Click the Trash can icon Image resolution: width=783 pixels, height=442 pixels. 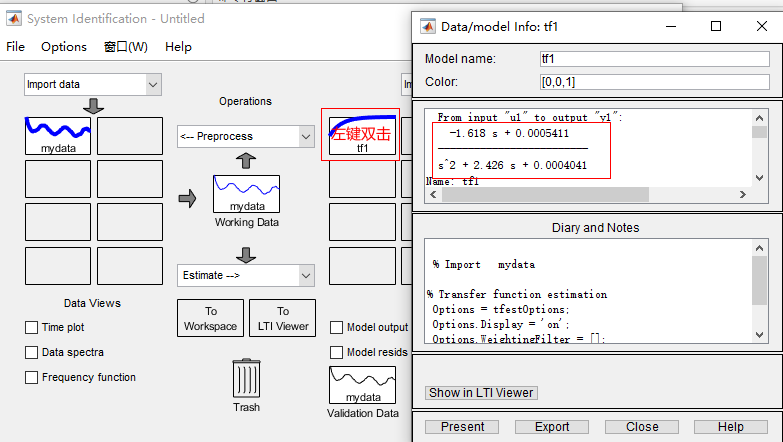[x=246, y=378]
